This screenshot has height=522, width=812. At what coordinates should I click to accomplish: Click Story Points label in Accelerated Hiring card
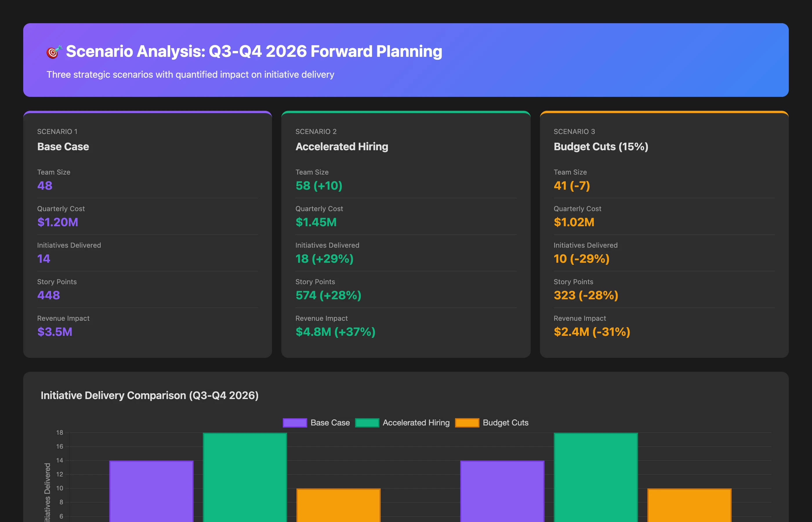[x=315, y=282]
